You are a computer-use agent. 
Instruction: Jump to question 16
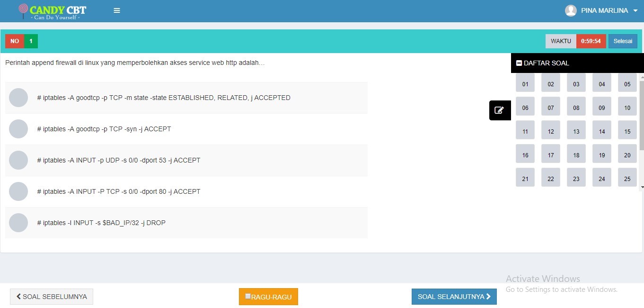point(525,154)
